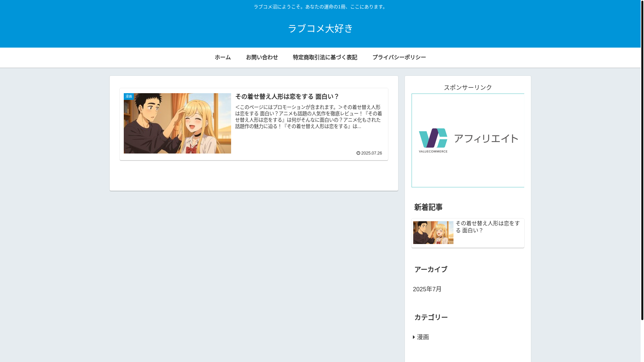Open the お問い合わせ menu item
The width and height of the screenshot is (644, 362).
262,57
